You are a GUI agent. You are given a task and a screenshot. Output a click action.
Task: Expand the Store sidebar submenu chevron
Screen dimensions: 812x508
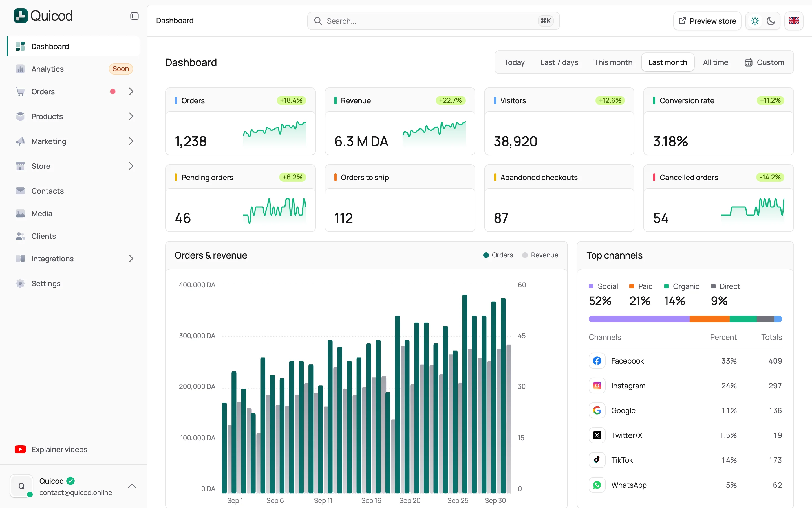click(x=131, y=166)
